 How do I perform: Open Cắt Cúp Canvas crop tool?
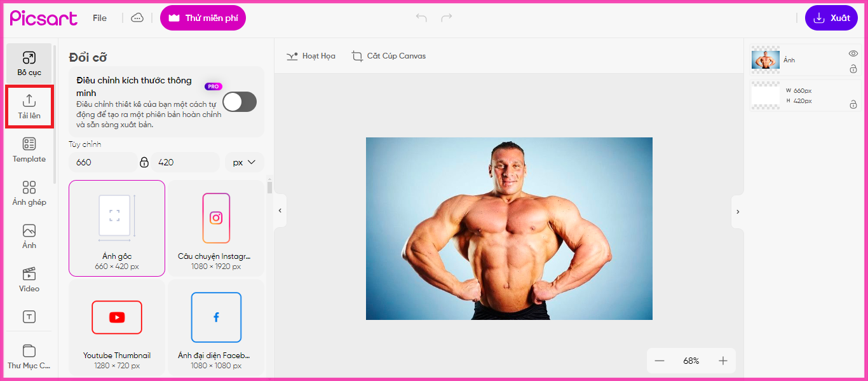coord(389,56)
